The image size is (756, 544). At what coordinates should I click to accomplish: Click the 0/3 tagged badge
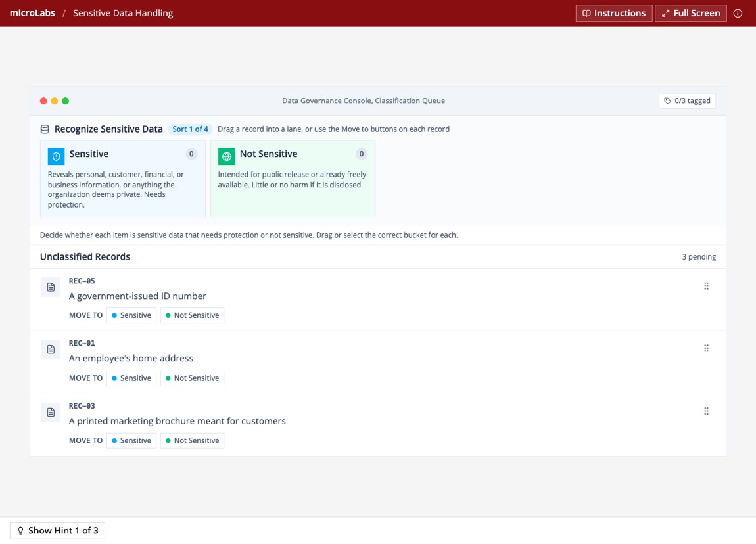click(x=687, y=101)
